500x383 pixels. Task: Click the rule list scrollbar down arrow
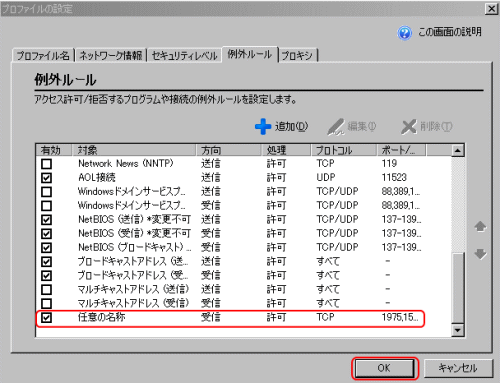458,330
